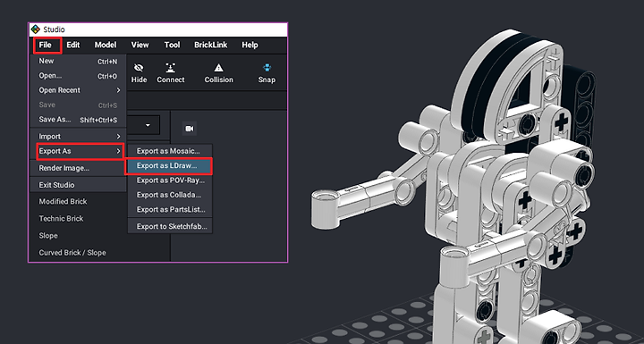644x344 pixels.
Task: Expand the Import submenu
Action: tap(78, 137)
